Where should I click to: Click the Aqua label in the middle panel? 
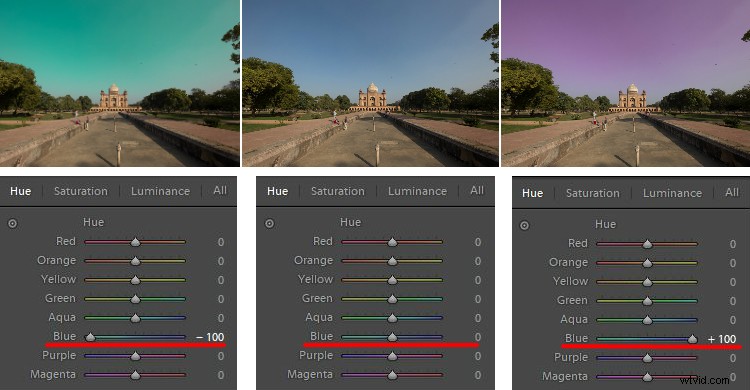click(319, 317)
